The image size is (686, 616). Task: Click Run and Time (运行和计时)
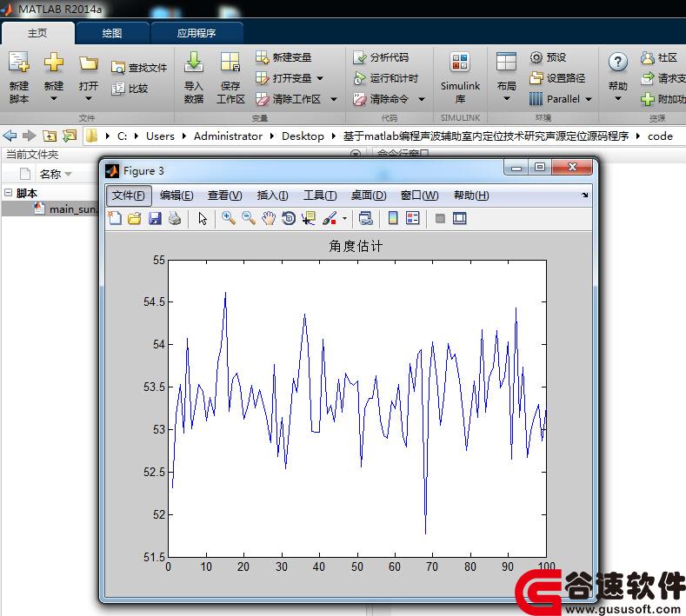pos(385,78)
